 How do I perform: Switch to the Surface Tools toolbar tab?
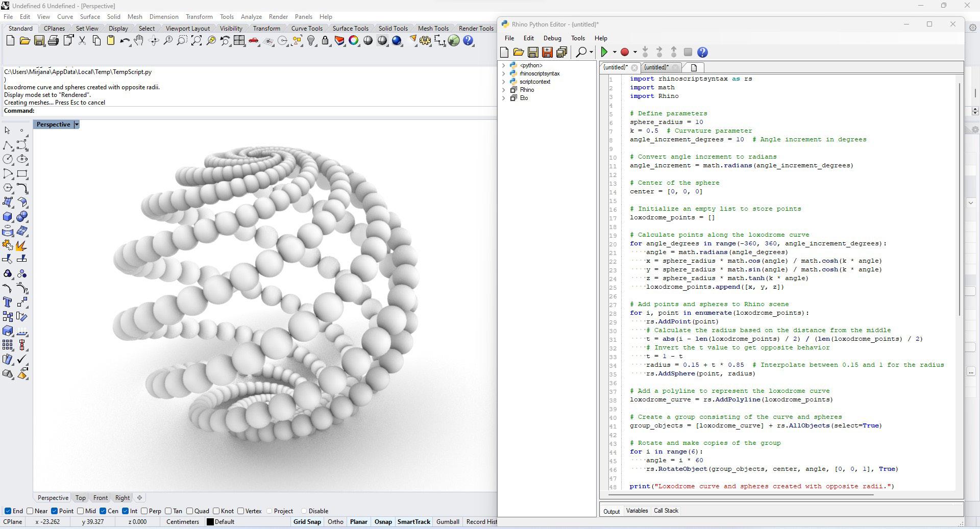[350, 29]
